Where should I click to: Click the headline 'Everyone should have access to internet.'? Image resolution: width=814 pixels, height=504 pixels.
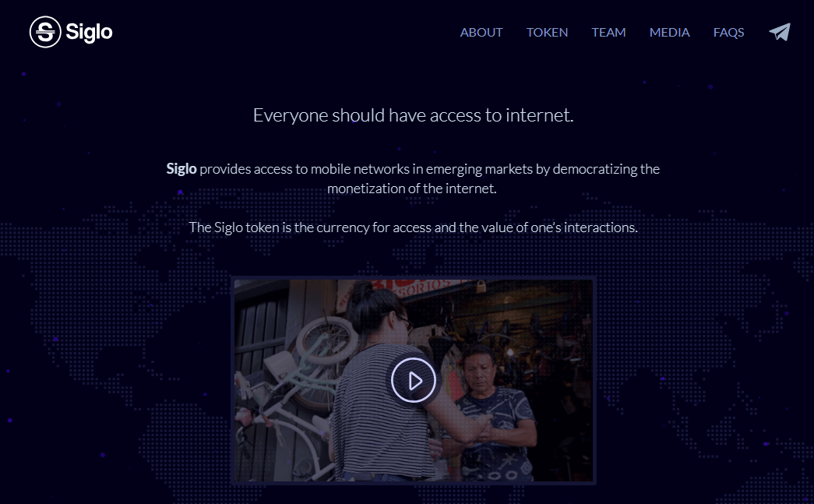[x=413, y=115]
